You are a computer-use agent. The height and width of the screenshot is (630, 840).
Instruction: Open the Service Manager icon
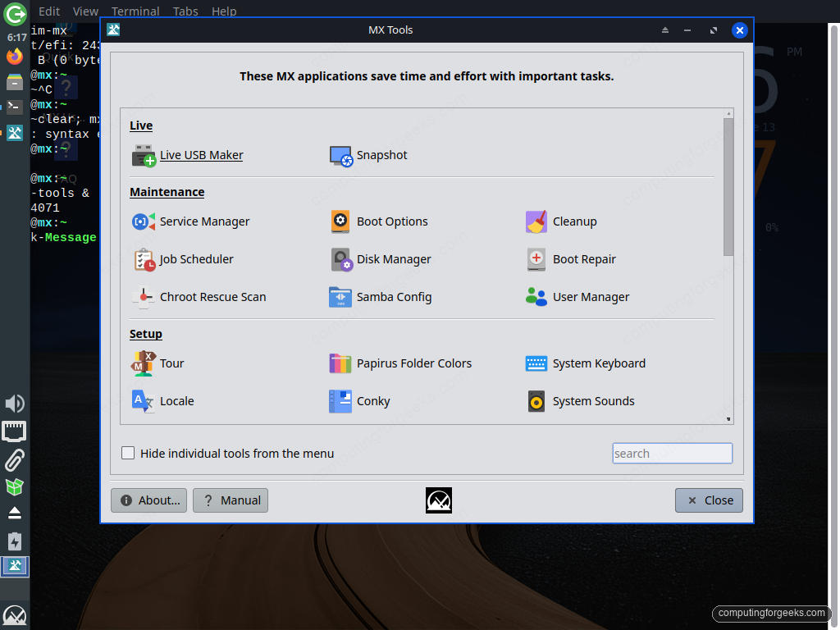(144, 221)
